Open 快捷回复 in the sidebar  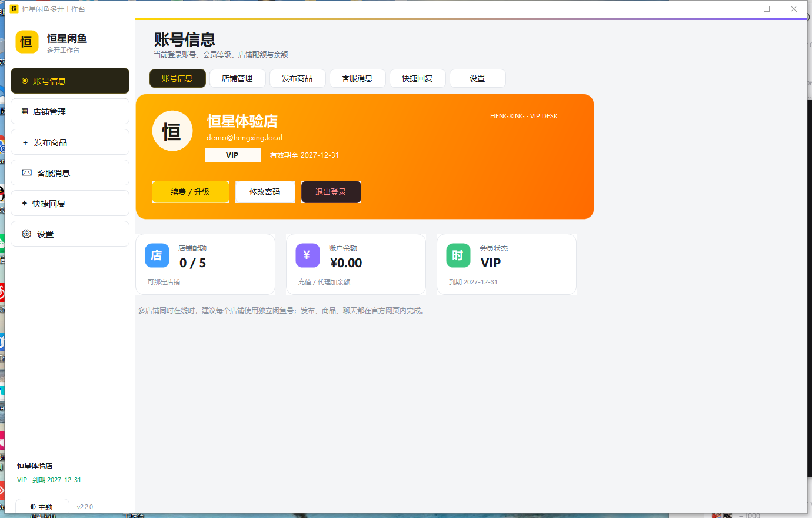click(70, 203)
